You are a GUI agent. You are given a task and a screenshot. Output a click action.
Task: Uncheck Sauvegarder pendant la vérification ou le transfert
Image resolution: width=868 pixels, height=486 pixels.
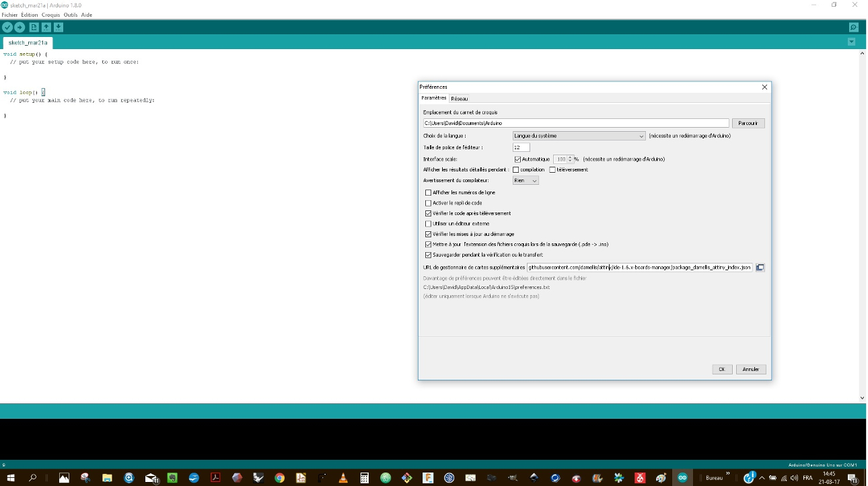[429, 255]
